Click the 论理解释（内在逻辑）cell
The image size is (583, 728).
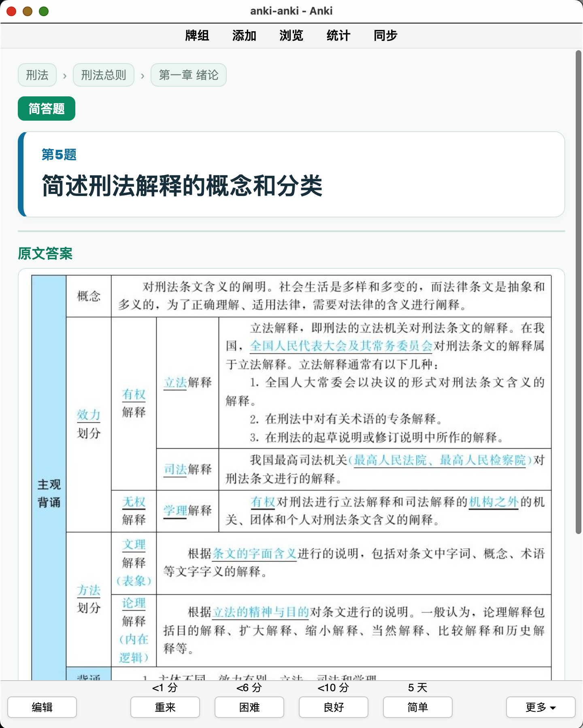(x=134, y=630)
